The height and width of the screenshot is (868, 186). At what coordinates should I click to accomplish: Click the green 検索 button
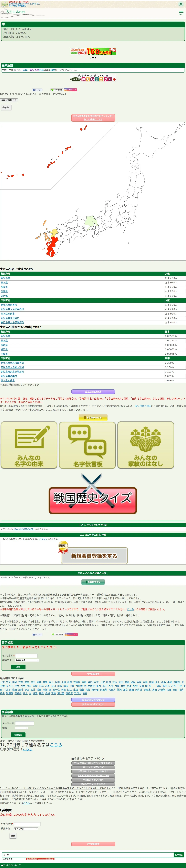(18, 667)
